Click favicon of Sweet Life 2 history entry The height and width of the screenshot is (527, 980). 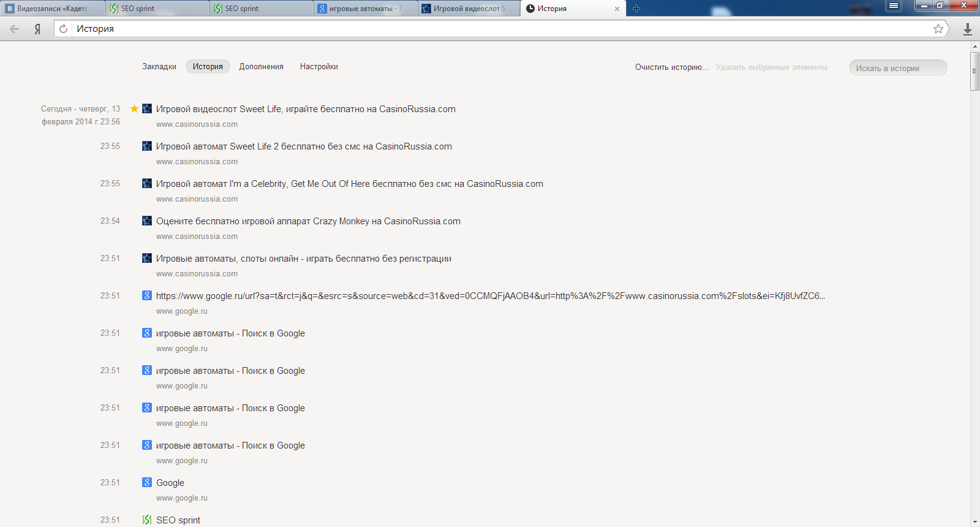click(147, 146)
